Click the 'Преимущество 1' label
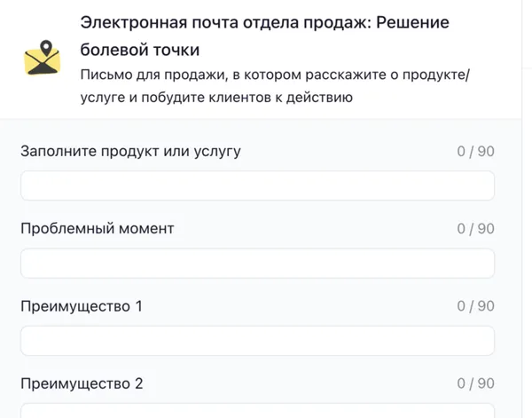 (82, 306)
